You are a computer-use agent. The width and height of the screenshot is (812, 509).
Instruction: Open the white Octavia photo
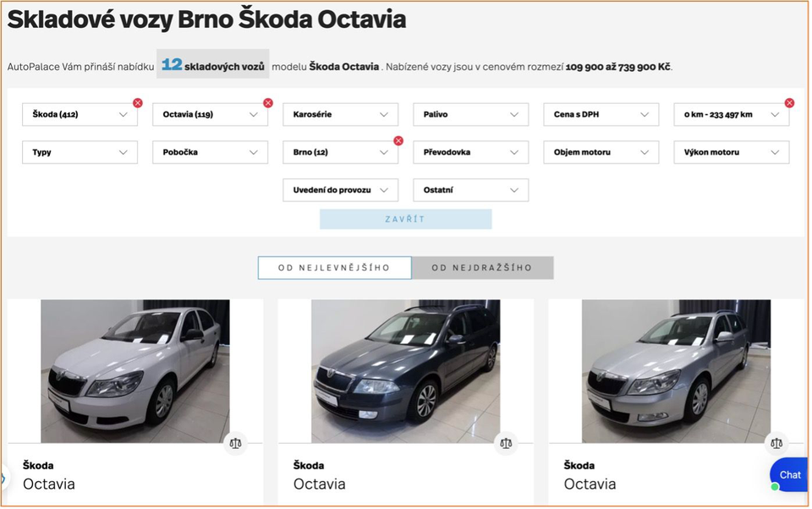click(x=135, y=371)
